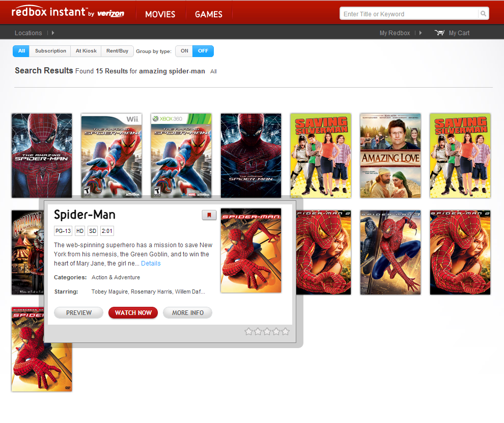Image resolution: width=504 pixels, height=423 pixels.
Task: Click the fifth rating star under Spider-Man
Action: tap(286, 331)
